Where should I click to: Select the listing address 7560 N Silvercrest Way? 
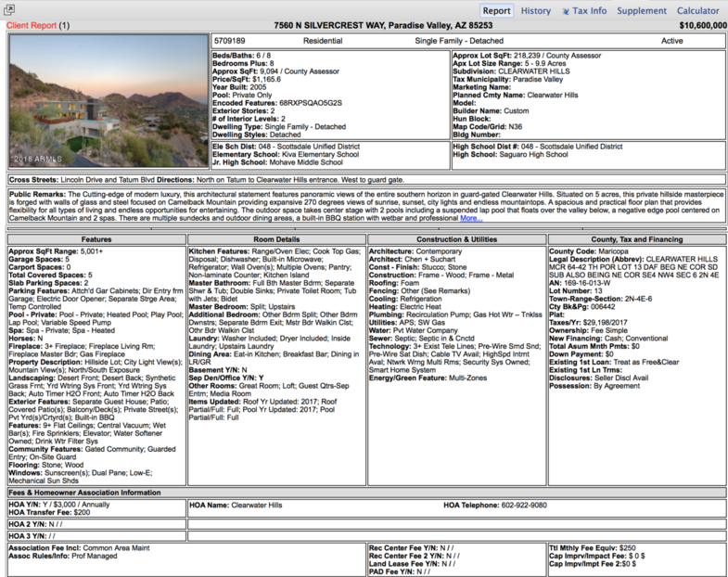[383, 26]
